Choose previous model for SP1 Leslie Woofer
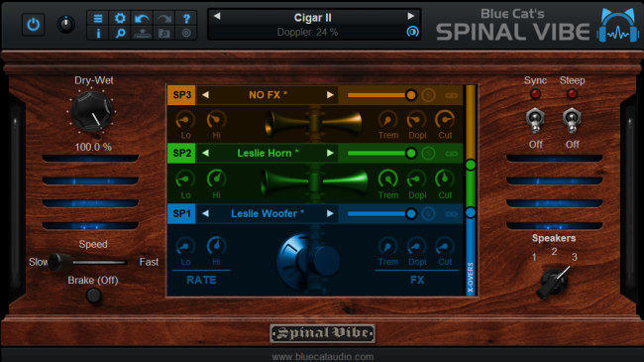644x362 pixels. [205, 213]
